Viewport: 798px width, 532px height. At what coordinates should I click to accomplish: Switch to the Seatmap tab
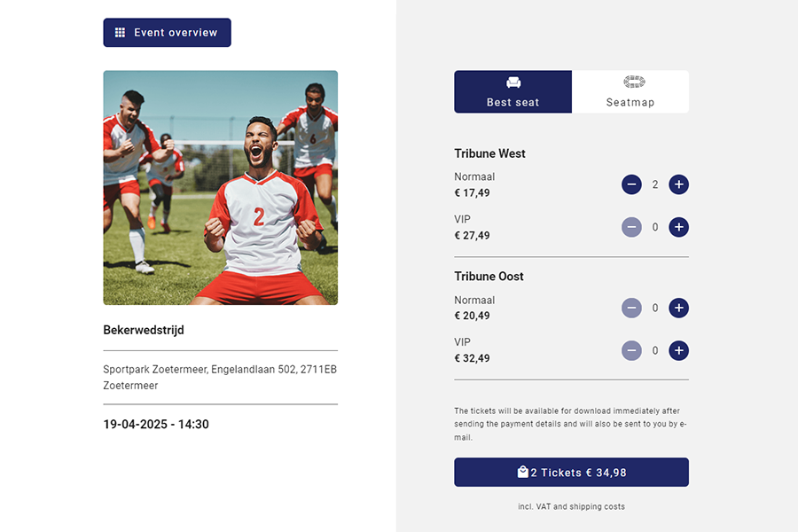630,92
